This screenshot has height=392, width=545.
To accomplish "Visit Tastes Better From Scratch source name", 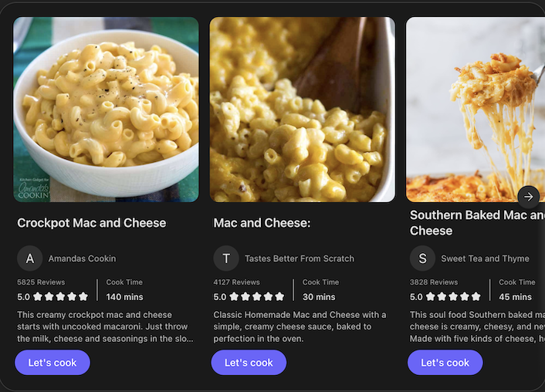I will pyautogui.click(x=300, y=259).
